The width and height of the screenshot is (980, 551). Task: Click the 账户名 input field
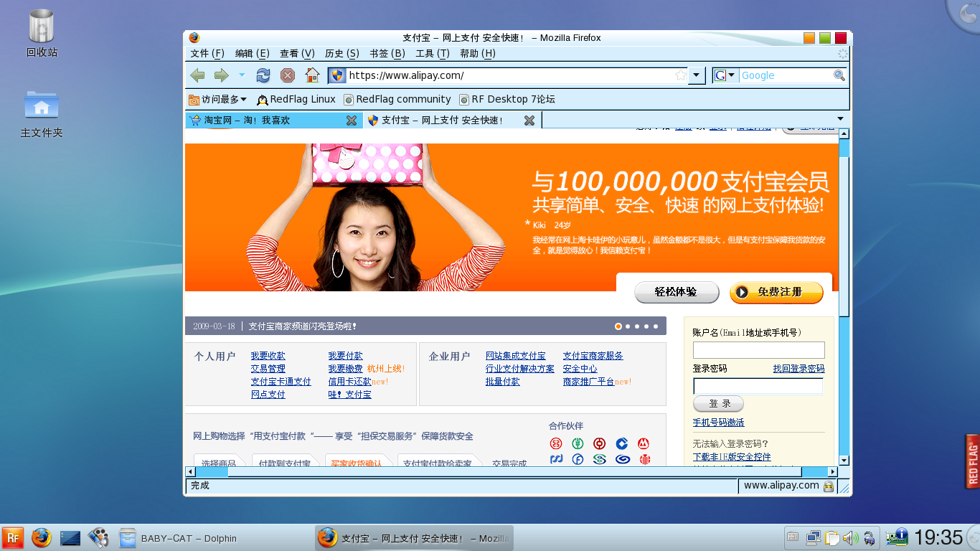(758, 350)
